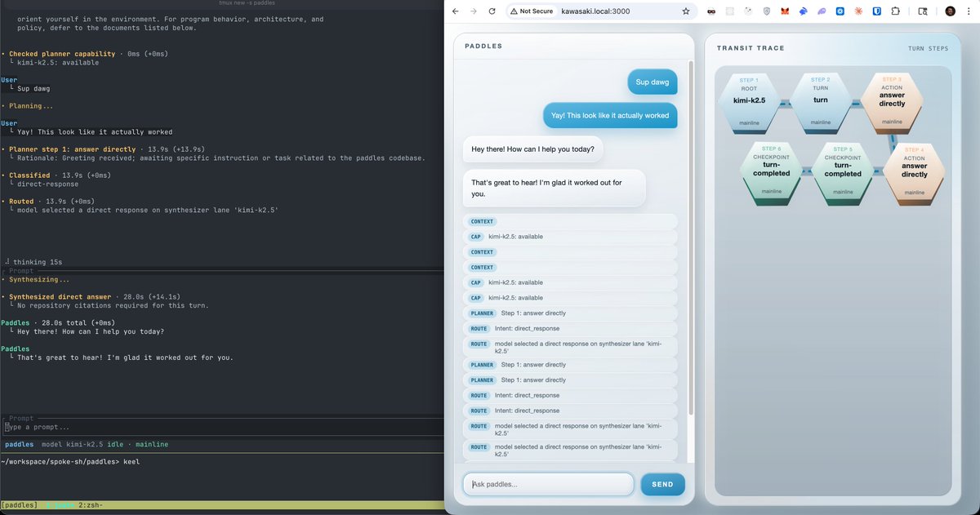Open the tab search icon

(x=923, y=11)
